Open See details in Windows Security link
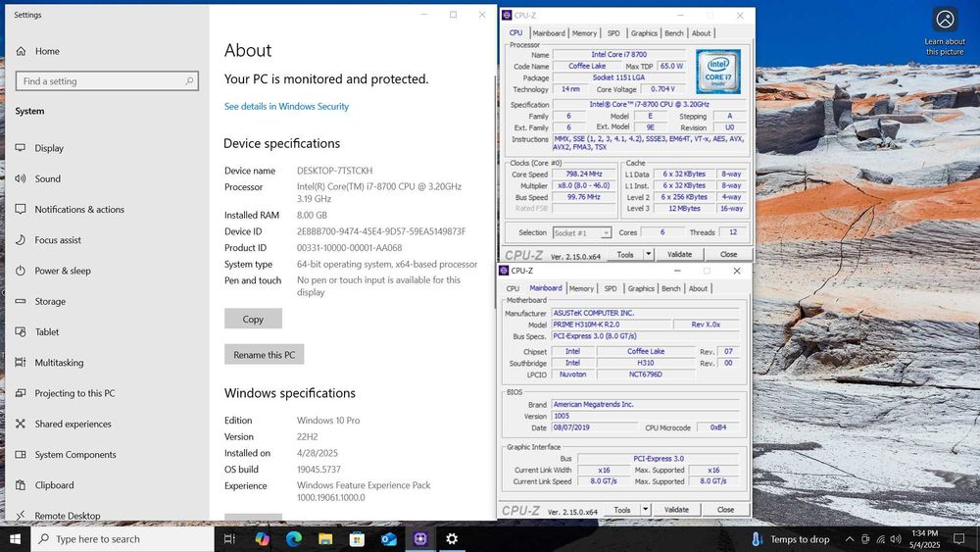This screenshot has height=552, width=980. point(286,106)
